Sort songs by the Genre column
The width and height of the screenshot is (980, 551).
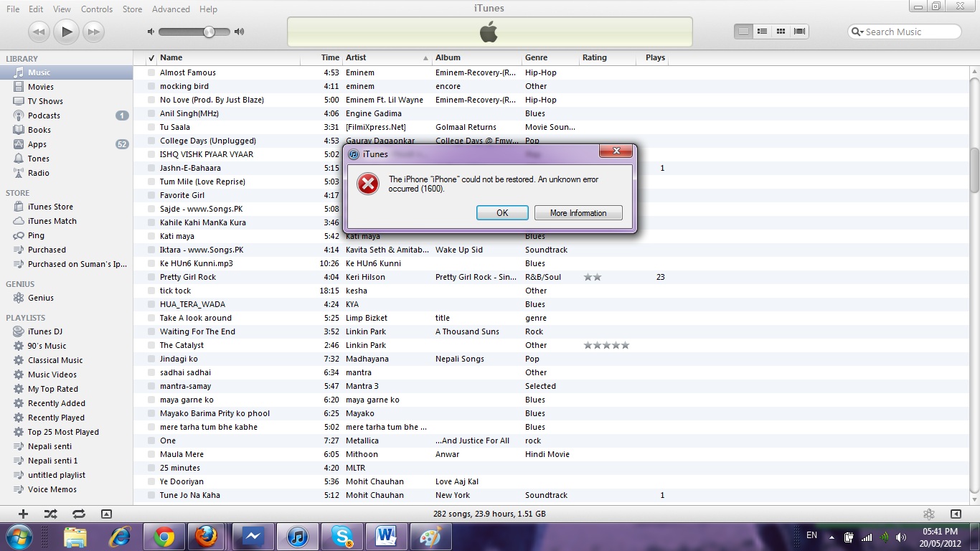coord(550,57)
